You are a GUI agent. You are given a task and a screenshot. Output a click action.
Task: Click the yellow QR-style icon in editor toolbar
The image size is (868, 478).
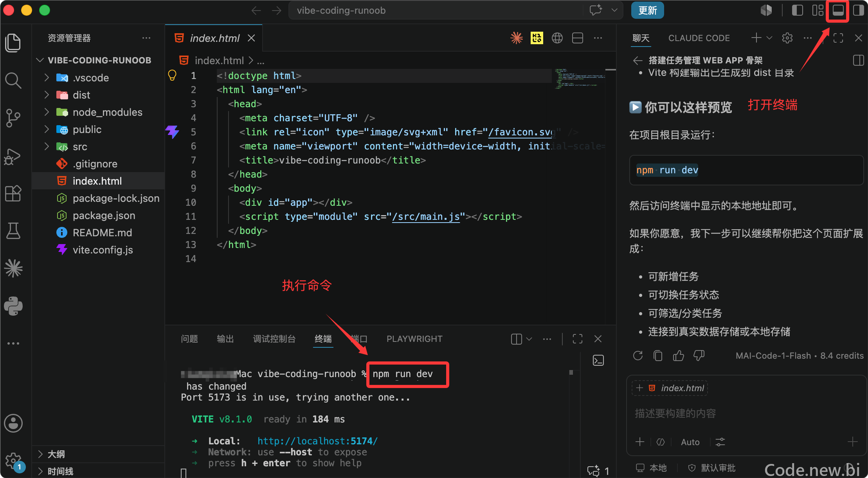click(x=537, y=38)
